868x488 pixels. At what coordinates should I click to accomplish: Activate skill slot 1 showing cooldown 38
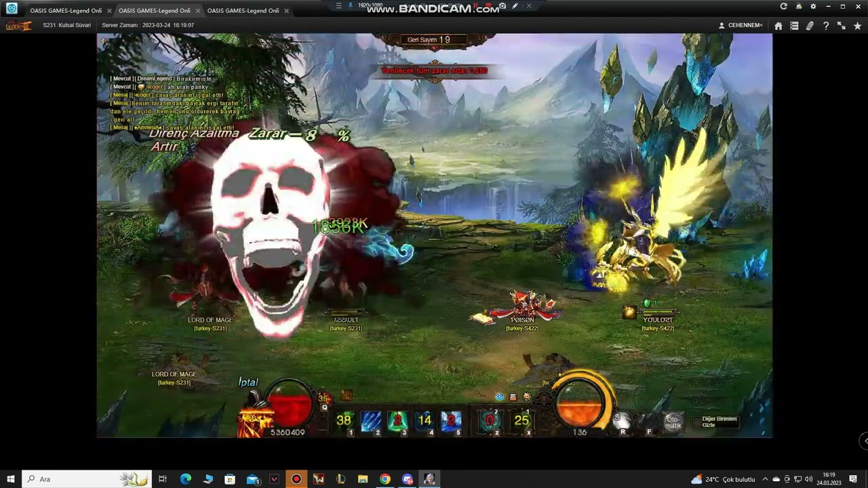pyautogui.click(x=344, y=420)
